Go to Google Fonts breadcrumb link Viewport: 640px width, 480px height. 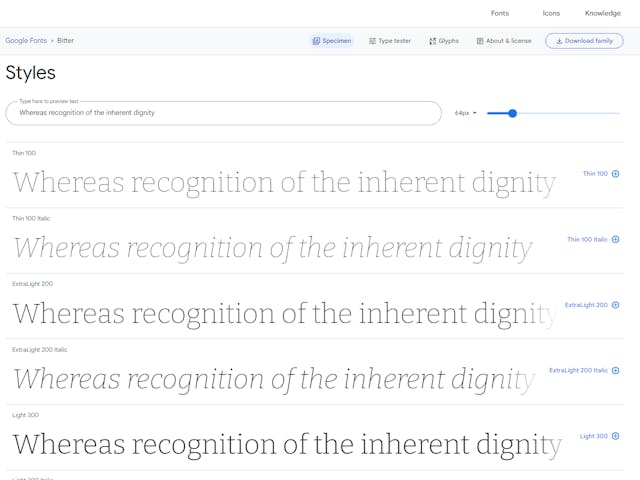[x=26, y=40]
